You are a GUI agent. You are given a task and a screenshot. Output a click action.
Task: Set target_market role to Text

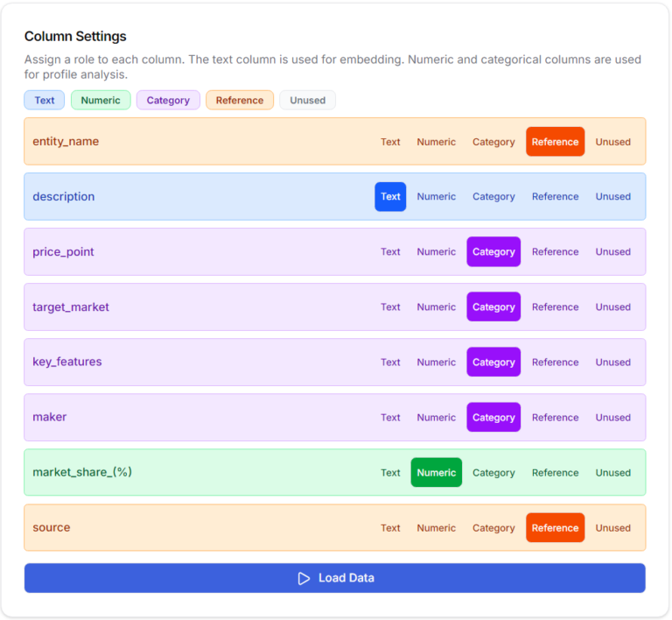[390, 307]
